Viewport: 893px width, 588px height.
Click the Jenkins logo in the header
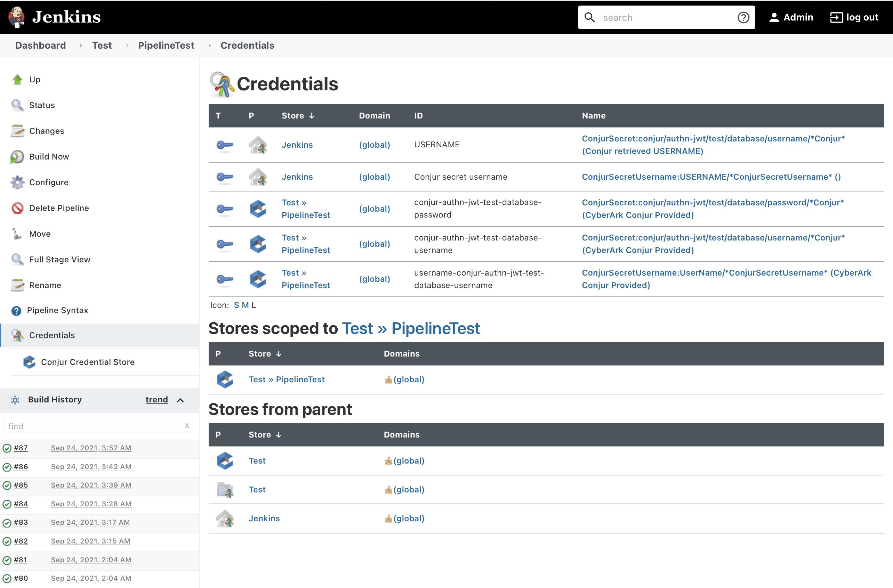[x=17, y=17]
